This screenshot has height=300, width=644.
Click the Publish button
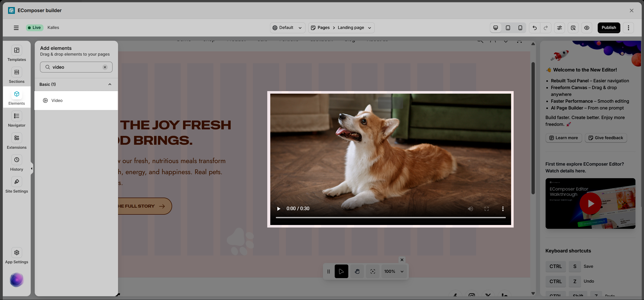[x=609, y=28]
